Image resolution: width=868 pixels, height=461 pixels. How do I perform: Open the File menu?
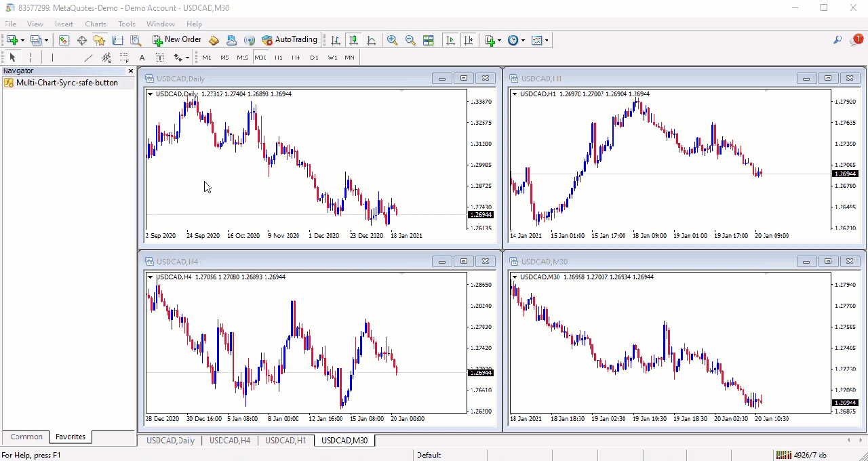(x=11, y=24)
